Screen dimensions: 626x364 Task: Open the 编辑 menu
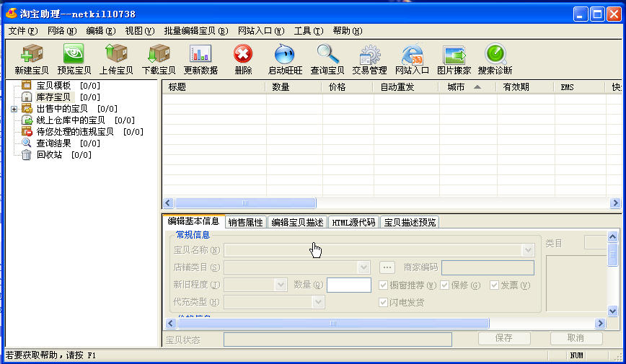101,31
